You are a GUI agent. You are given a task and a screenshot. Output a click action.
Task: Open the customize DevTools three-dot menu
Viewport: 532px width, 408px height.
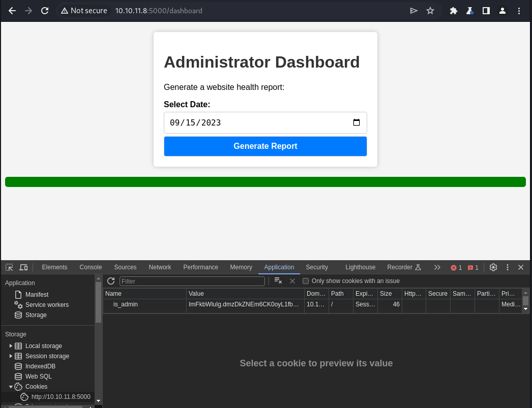507,267
